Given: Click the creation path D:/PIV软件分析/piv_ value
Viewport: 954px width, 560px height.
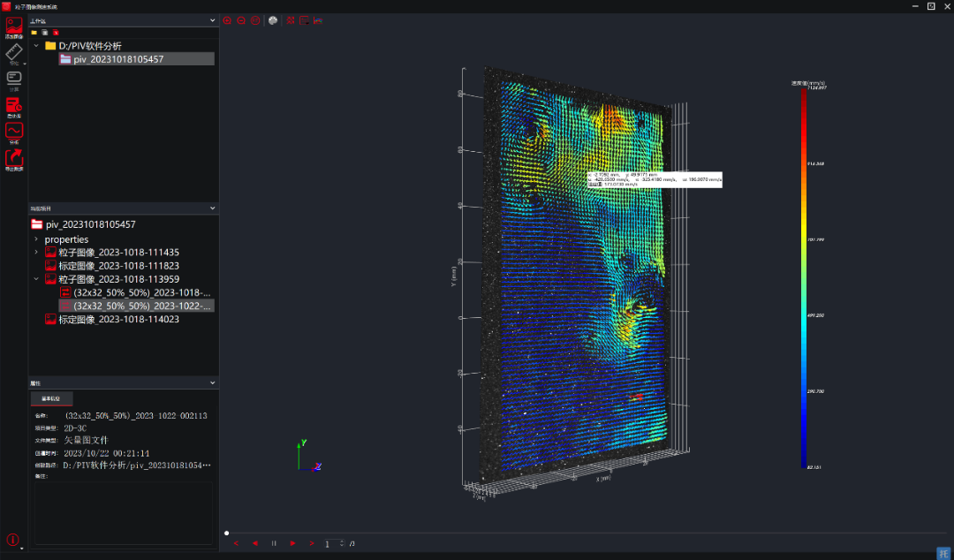Looking at the screenshot, I should (137, 465).
